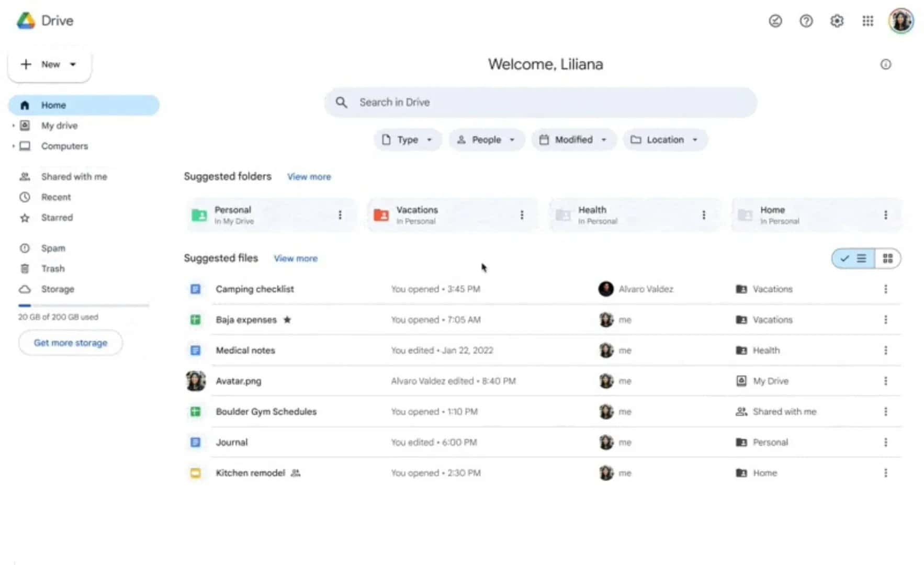Viewport: 924px width, 565px height.
Task: Switch to grid view for suggested files
Action: pos(887,258)
